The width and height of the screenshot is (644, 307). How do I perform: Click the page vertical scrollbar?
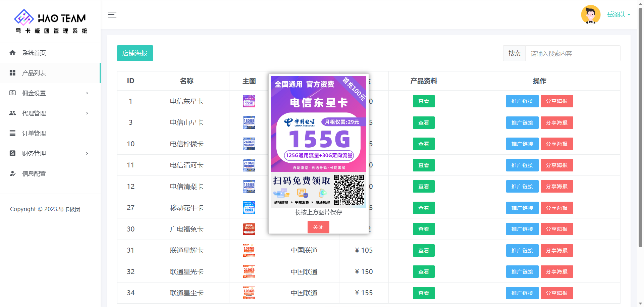(x=640, y=127)
